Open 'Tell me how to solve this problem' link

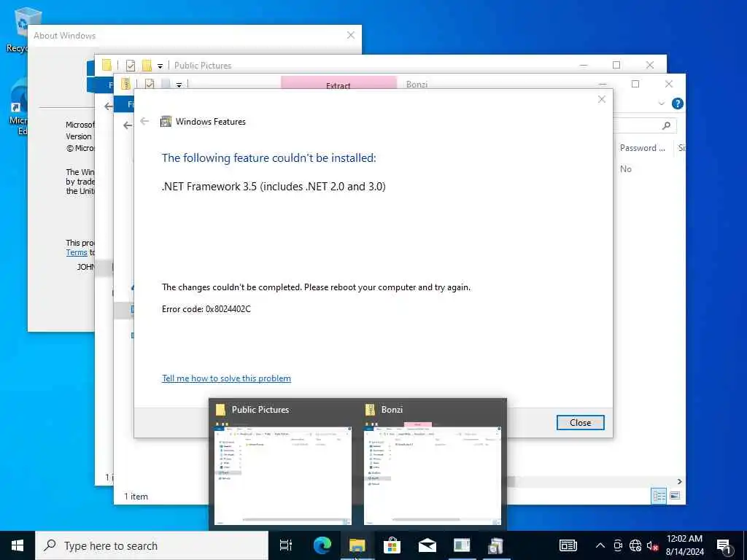point(226,378)
